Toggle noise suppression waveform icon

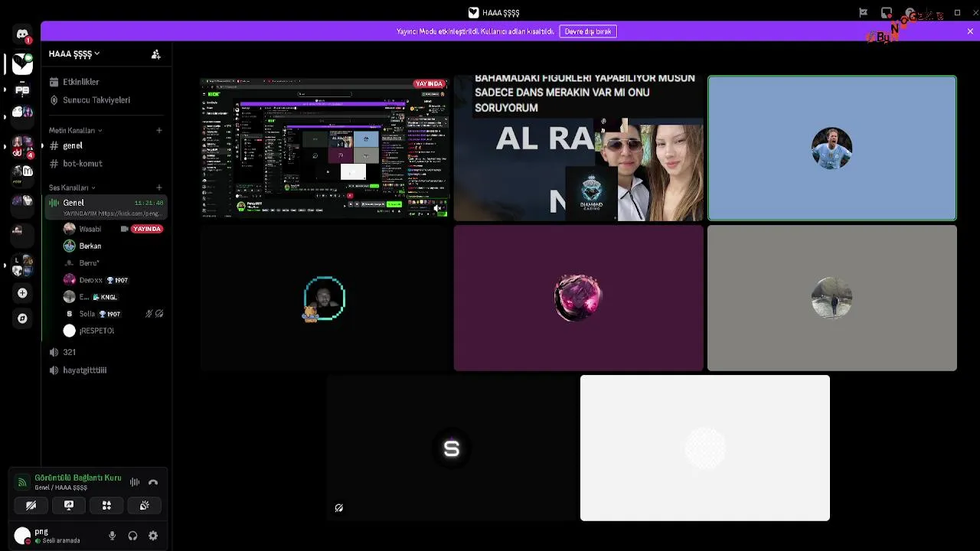[x=135, y=482]
